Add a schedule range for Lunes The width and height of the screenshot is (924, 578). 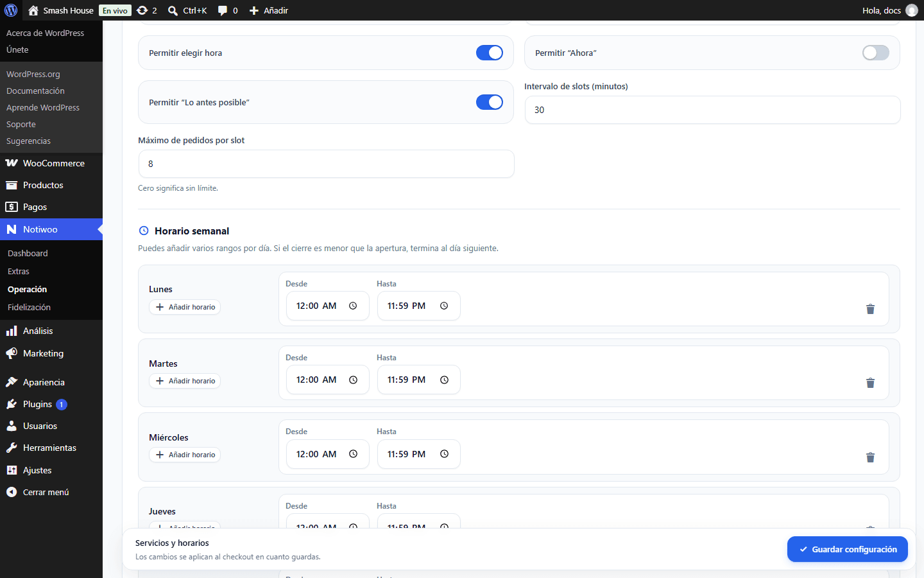[x=185, y=307]
